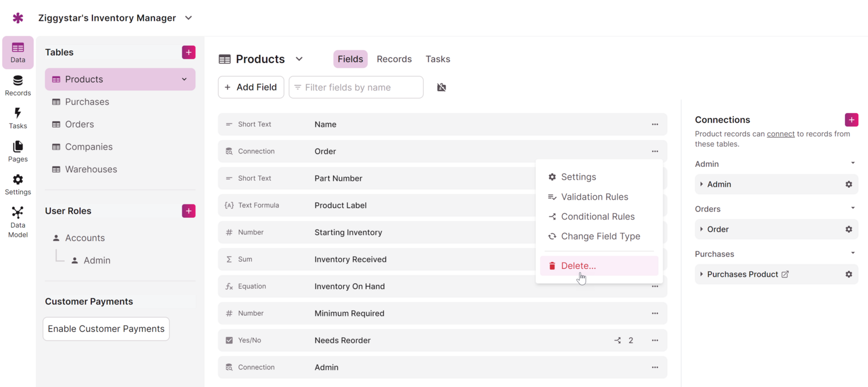The image size is (868, 387).
Task: Click the pink plus icon beside Tables
Action: [x=189, y=52]
